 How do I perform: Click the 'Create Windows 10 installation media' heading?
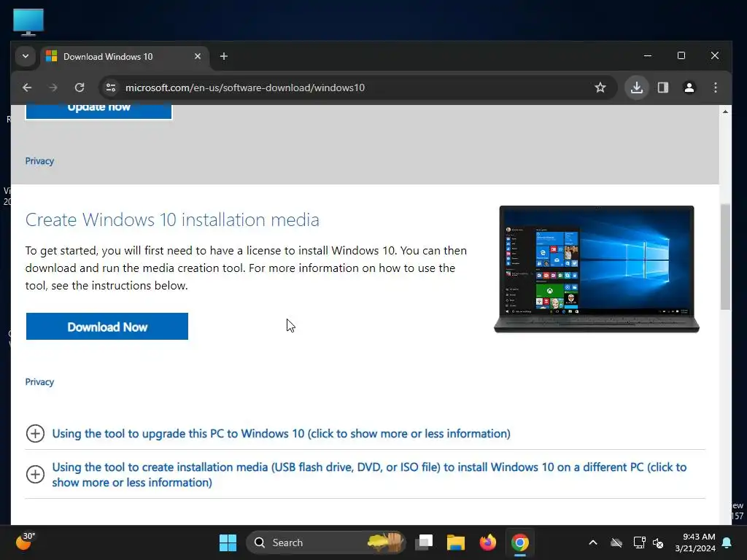coord(172,220)
